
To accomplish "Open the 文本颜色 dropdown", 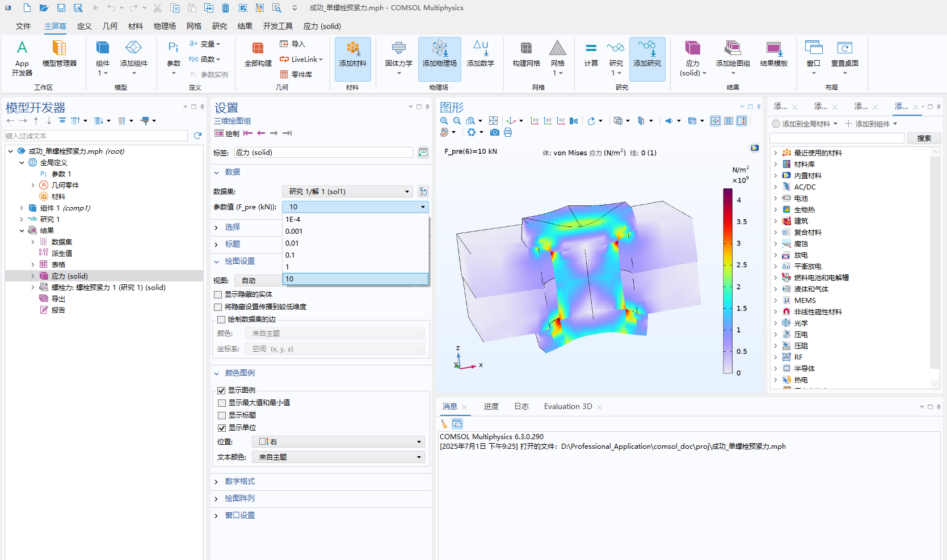I will [337, 457].
